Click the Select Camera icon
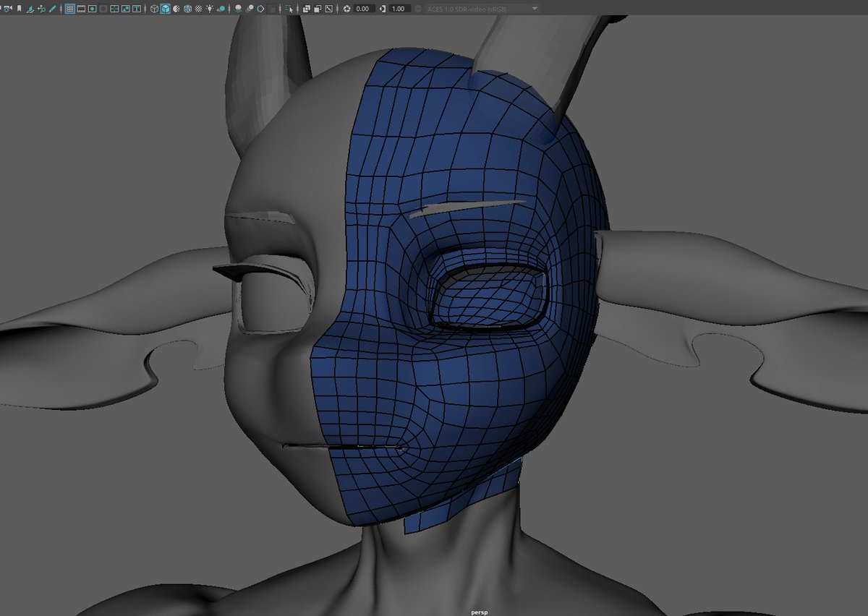868x616 pixels. 8,9
